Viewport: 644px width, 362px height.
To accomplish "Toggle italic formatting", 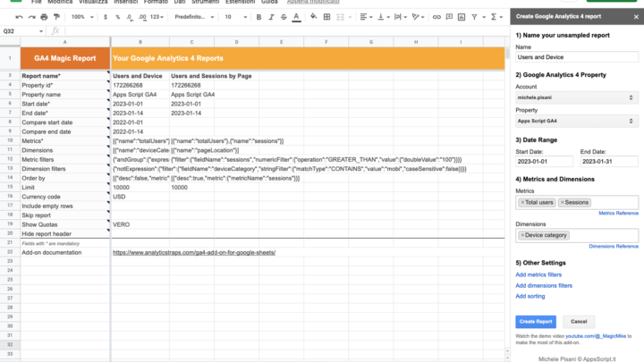I will tap(271, 17).
